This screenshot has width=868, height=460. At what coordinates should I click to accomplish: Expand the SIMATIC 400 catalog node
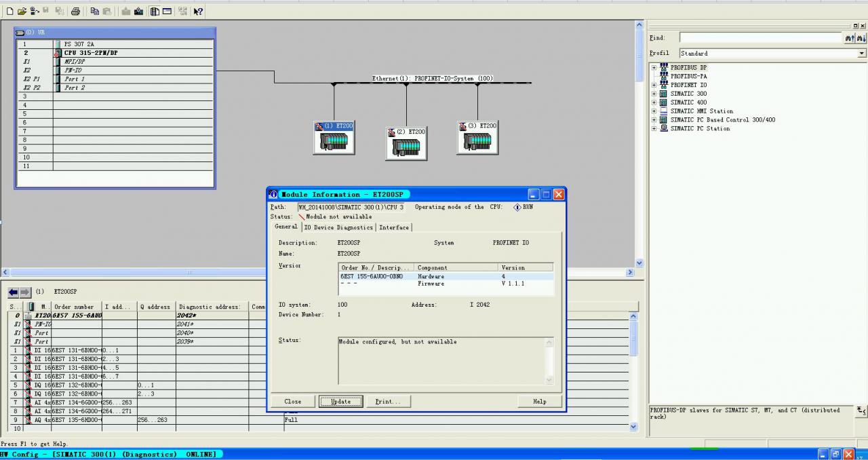654,102
